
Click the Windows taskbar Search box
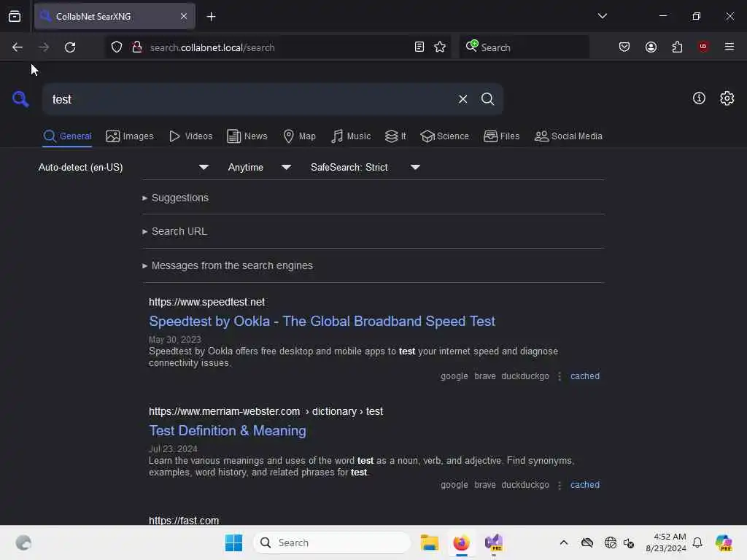[332, 542]
